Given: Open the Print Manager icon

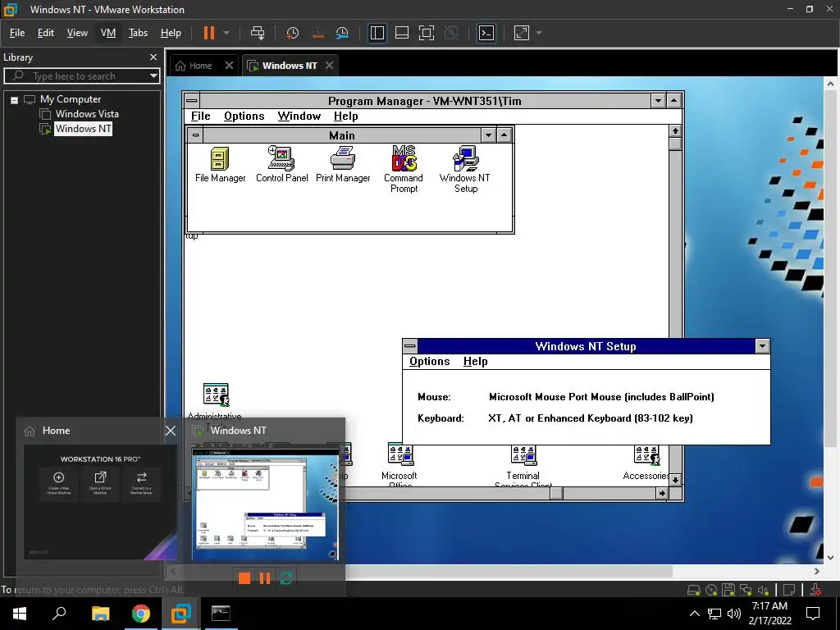Looking at the screenshot, I should pyautogui.click(x=343, y=164).
